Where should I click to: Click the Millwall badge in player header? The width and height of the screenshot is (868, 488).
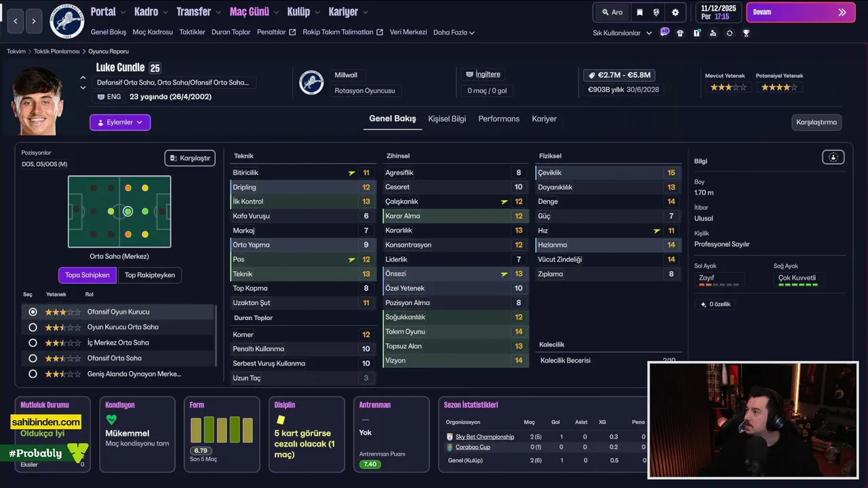[x=312, y=83]
